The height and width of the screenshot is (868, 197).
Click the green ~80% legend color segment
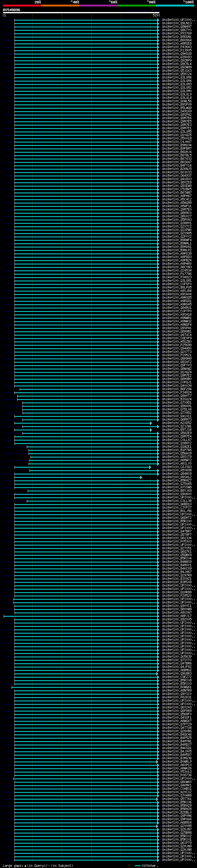137,6
